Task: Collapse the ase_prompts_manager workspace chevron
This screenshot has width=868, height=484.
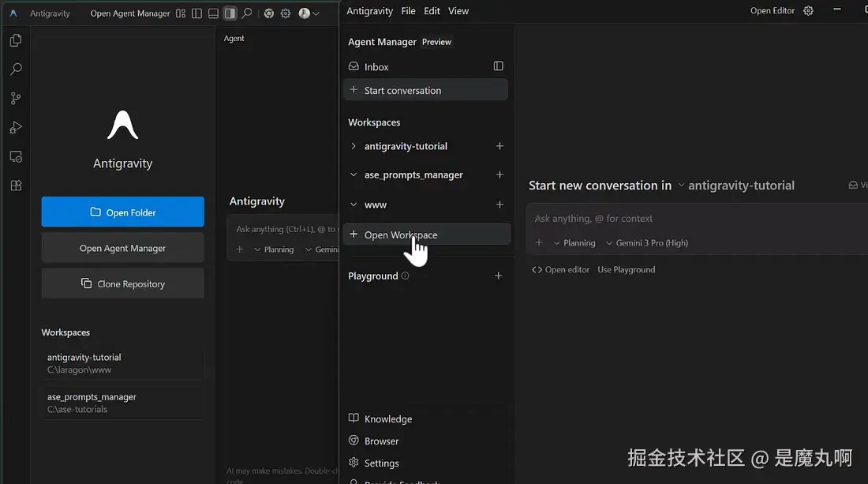Action: click(x=354, y=174)
